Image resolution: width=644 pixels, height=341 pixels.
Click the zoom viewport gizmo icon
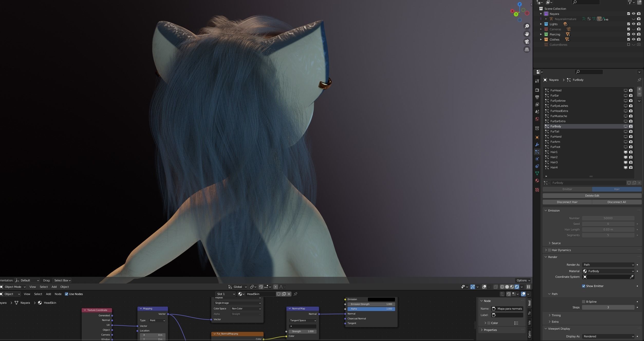click(527, 26)
